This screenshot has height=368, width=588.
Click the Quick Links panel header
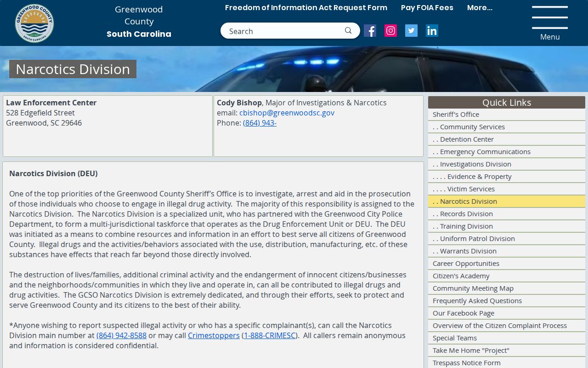point(507,102)
